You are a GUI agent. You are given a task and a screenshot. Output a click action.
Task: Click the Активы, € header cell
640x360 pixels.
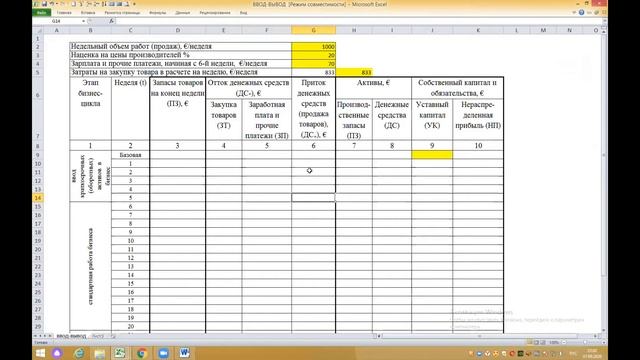(373, 87)
